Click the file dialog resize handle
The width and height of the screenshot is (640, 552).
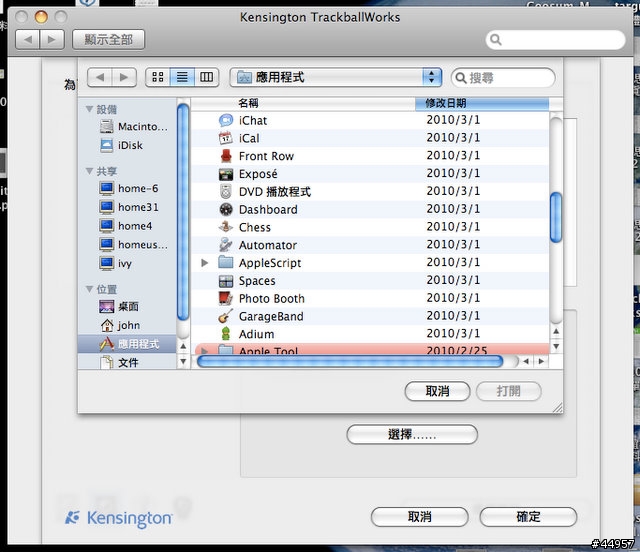(x=557, y=407)
